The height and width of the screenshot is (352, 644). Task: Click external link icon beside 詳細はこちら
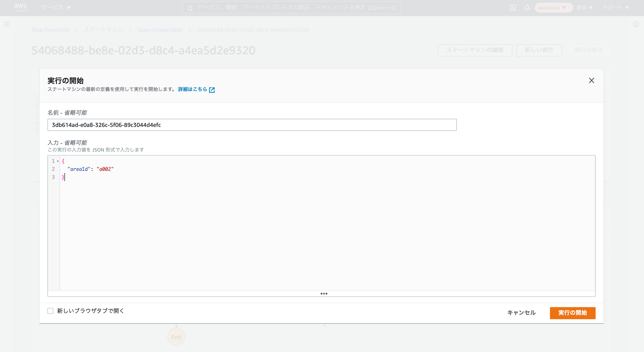point(212,90)
